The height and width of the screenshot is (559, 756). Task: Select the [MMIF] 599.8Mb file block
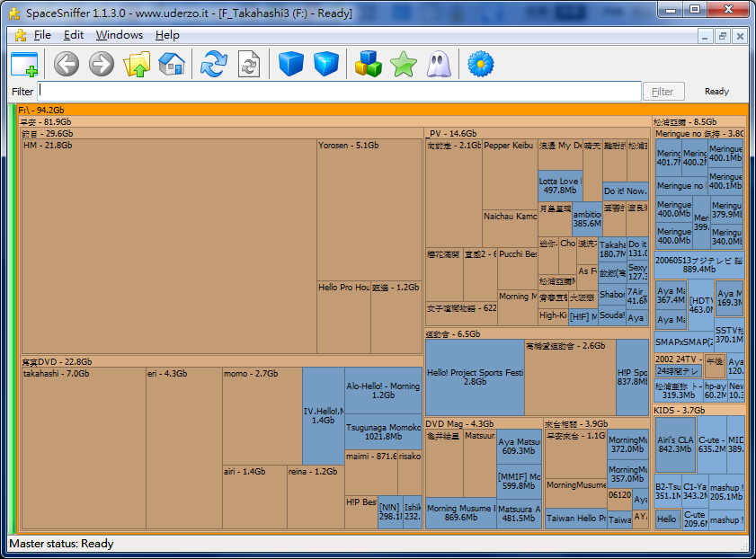519,482
